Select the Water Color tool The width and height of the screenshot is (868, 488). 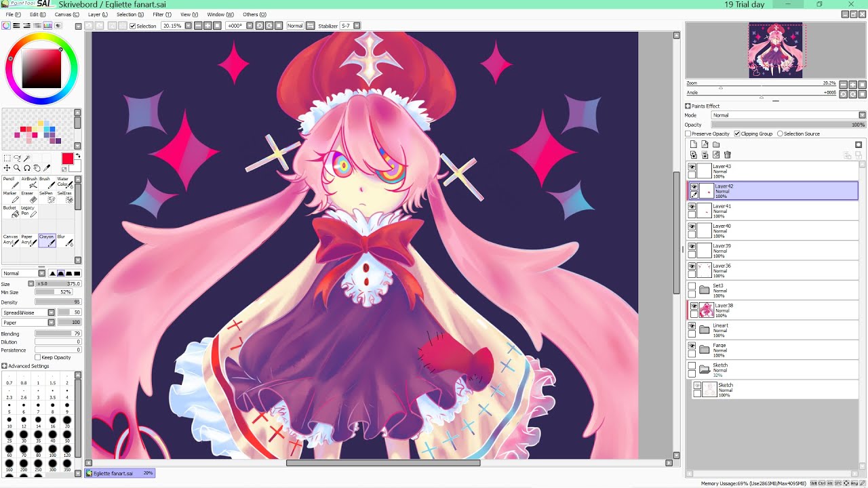(x=64, y=183)
